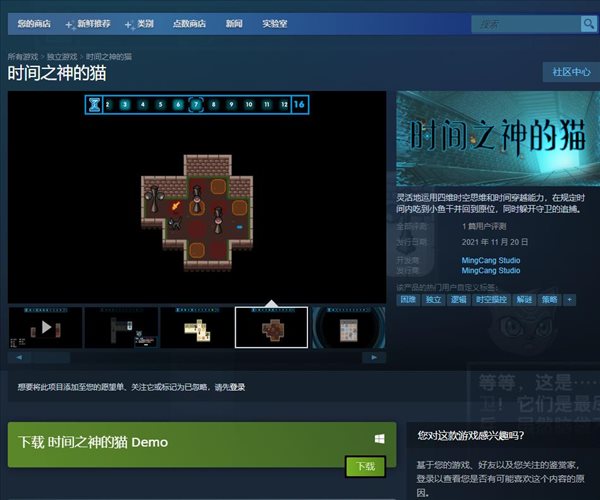
Task: Click Windows platform icon on demo banner
Action: pyautogui.click(x=380, y=439)
